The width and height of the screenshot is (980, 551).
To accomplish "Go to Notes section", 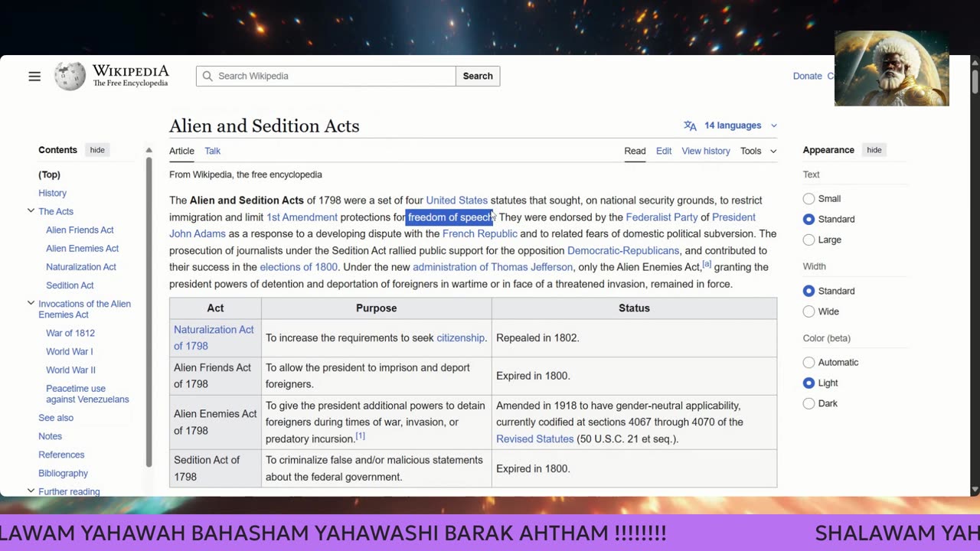I will pyautogui.click(x=50, y=436).
